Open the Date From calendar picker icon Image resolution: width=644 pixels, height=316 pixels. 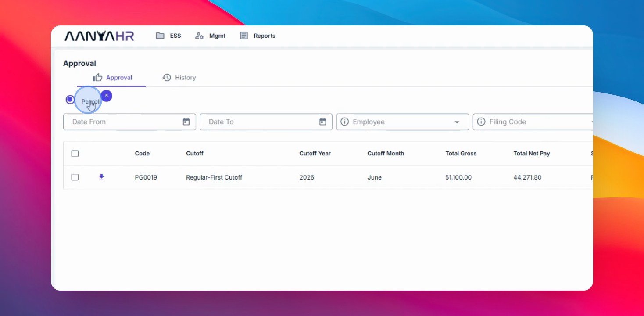tap(186, 122)
